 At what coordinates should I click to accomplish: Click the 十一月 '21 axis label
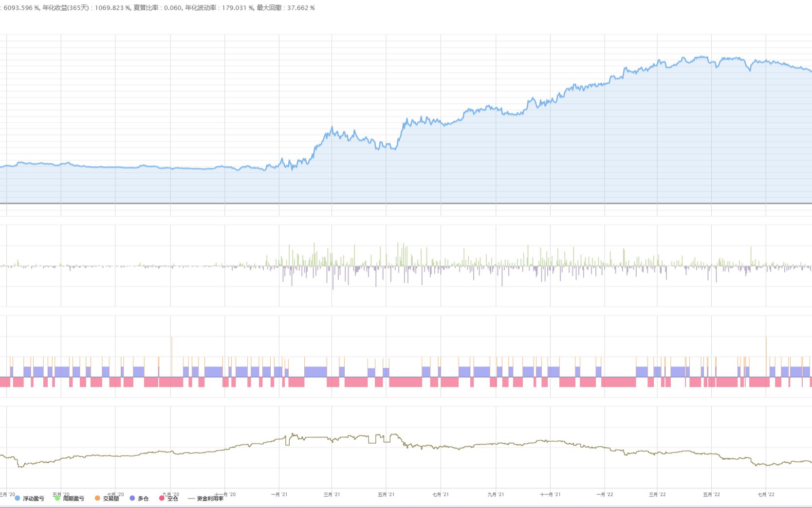coord(550,494)
